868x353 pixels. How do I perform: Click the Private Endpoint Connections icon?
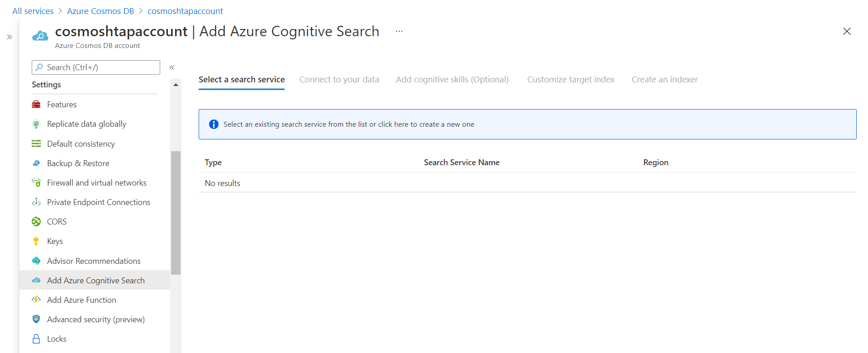[x=36, y=202]
